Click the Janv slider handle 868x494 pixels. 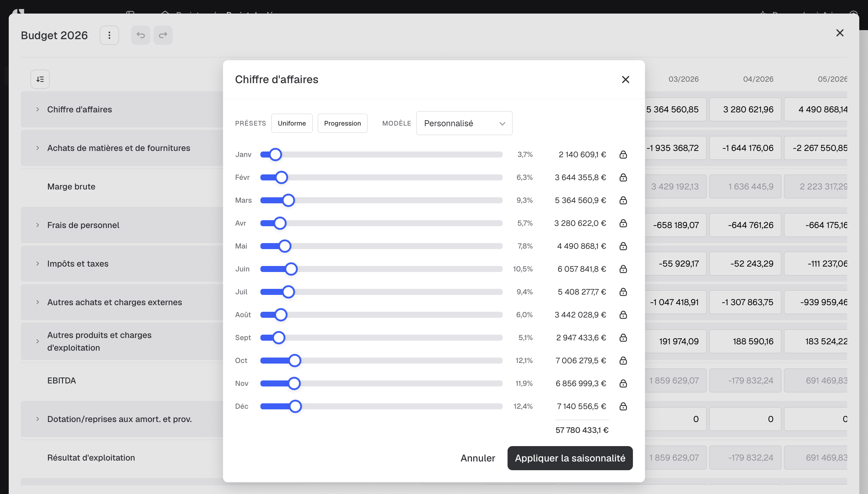(x=275, y=155)
